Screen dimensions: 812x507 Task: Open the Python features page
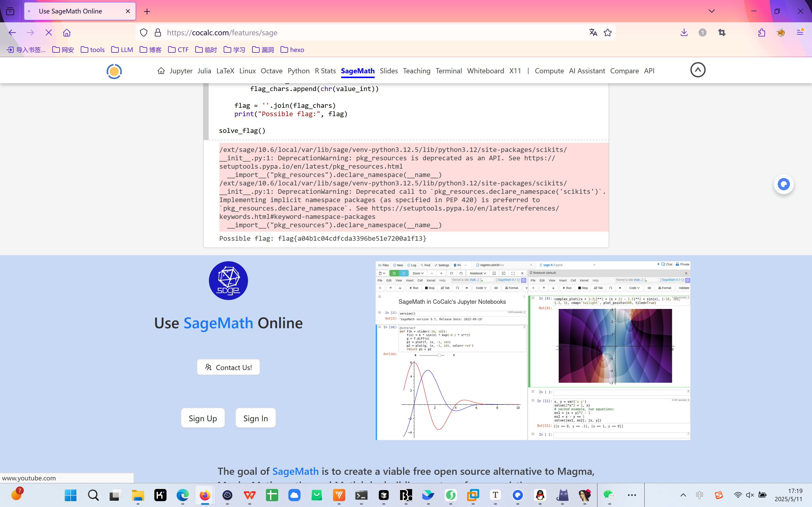click(298, 71)
